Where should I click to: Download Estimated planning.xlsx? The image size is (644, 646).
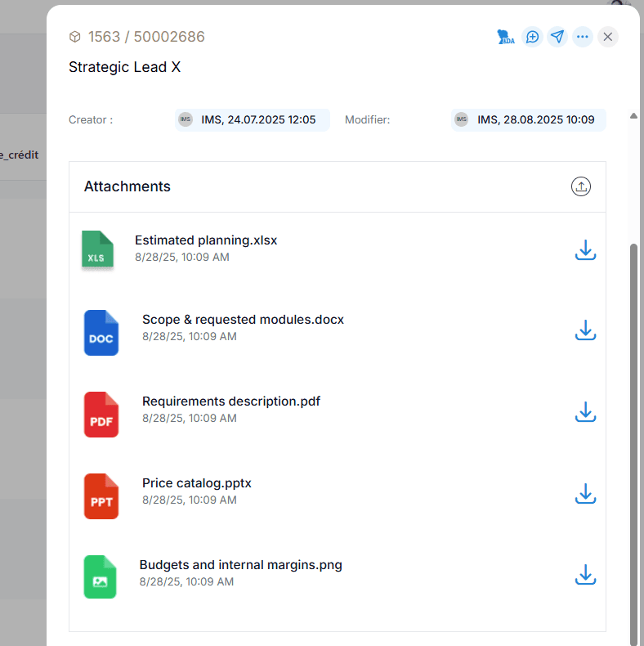pyautogui.click(x=585, y=249)
